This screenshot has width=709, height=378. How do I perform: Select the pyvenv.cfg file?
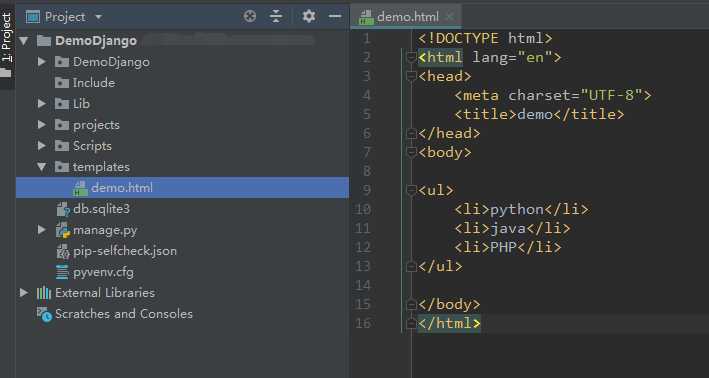pyautogui.click(x=182, y=272)
